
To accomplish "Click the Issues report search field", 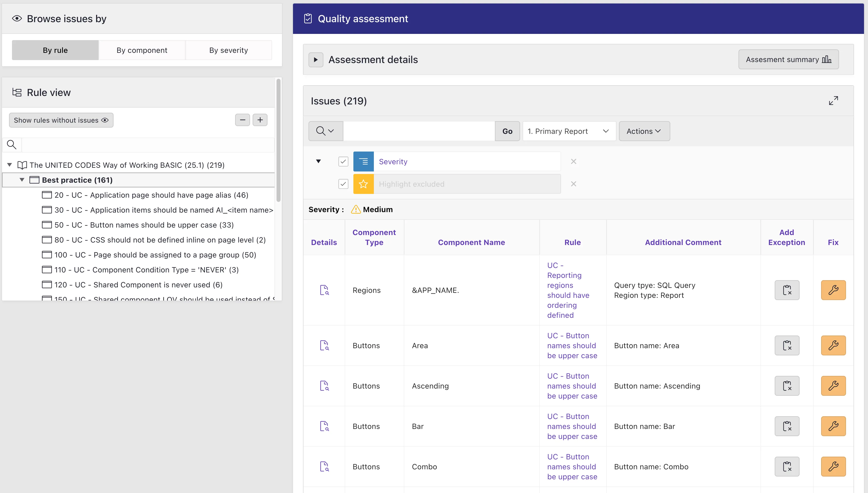I will 419,131.
